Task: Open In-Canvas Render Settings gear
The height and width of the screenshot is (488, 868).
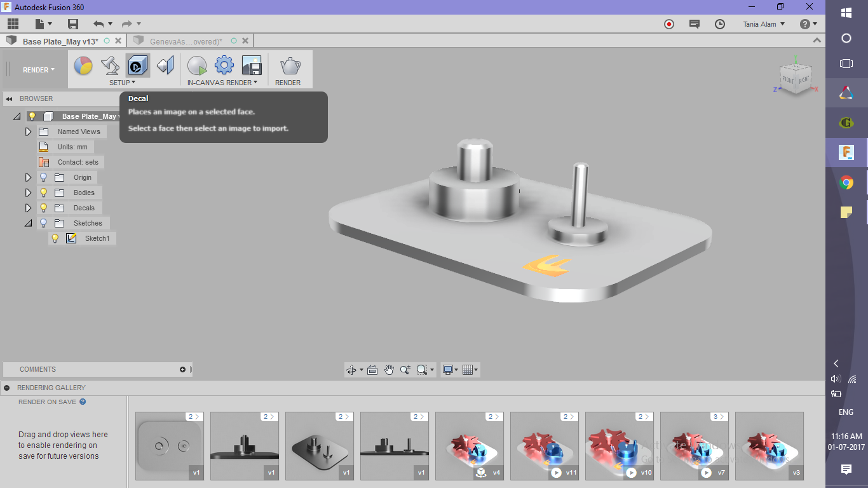Action: click(x=224, y=65)
